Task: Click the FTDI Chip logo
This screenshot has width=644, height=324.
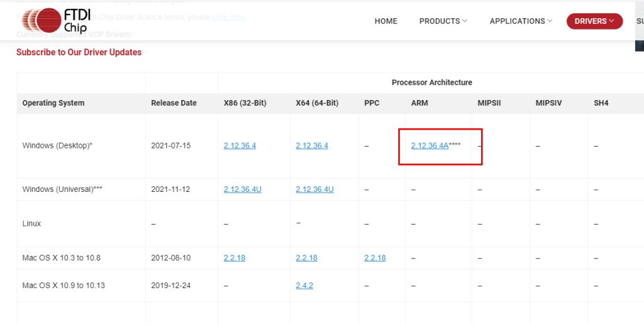Action: (61, 20)
